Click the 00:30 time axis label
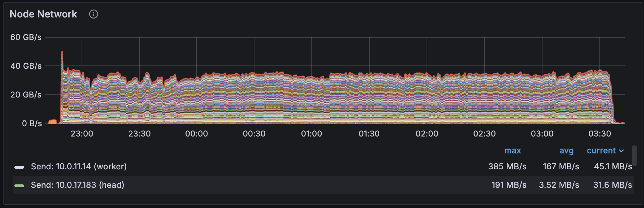Viewport: 644px width, 208px height. tap(254, 134)
